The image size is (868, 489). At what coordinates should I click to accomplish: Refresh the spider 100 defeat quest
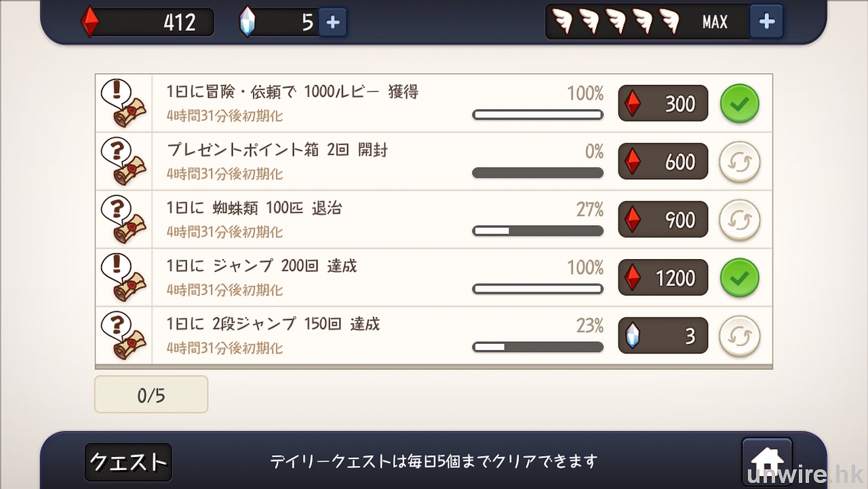click(739, 220)
